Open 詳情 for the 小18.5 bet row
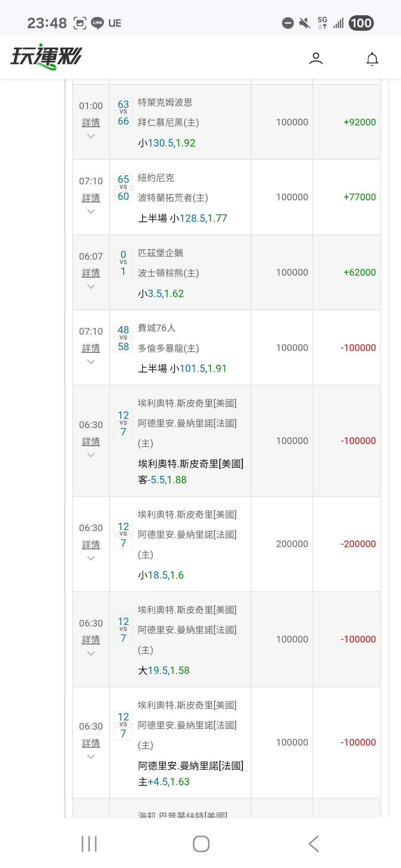This screenshot has width=401, height=868. 91,545
